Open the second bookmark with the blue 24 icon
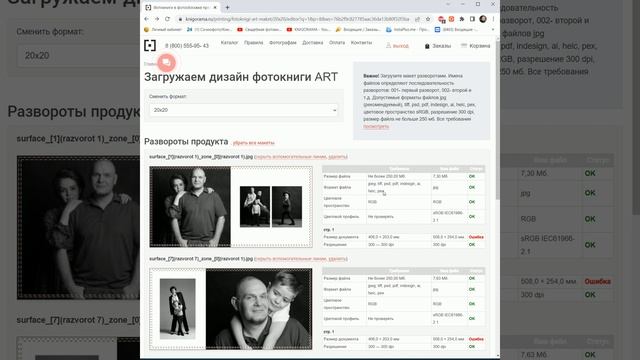Viewport: 640px width, 360px height. point(209,30)
